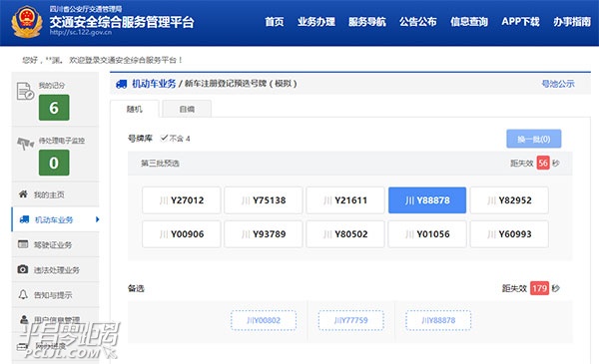Expand the 机动车业务 arrow
Viewport: 599px width, 364px height.
coord(97,219)
